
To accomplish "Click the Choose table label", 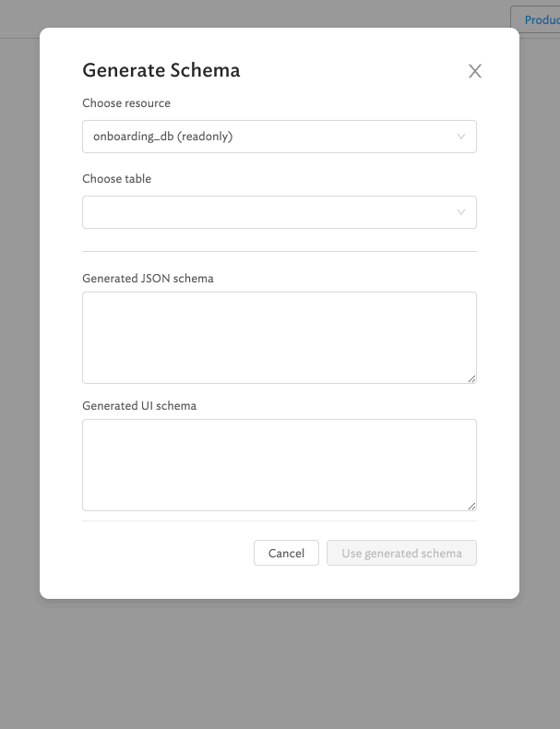I will pos(116,179).
